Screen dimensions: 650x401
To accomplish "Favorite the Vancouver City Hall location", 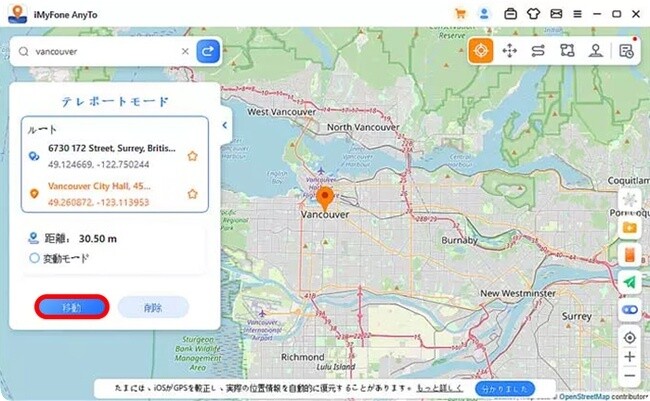I will tap(192, 194).
